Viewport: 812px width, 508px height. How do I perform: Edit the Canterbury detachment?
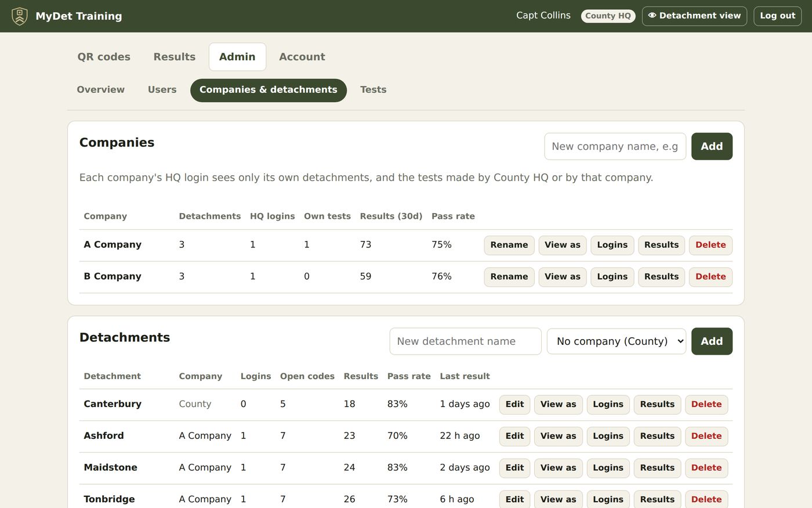(514, 405)
